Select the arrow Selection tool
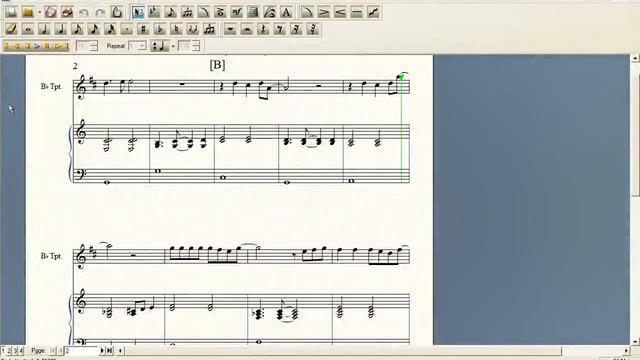 point(138,12)
